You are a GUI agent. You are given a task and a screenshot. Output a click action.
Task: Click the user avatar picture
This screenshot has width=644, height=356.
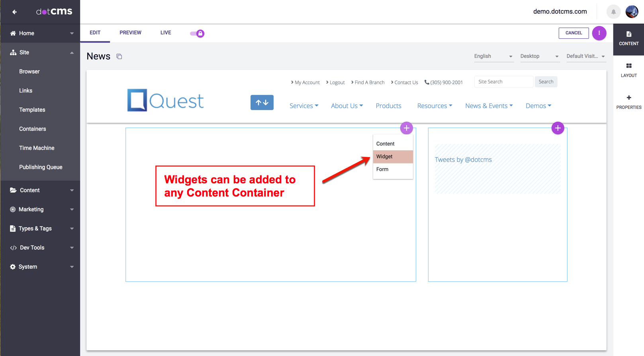point(632,12)
